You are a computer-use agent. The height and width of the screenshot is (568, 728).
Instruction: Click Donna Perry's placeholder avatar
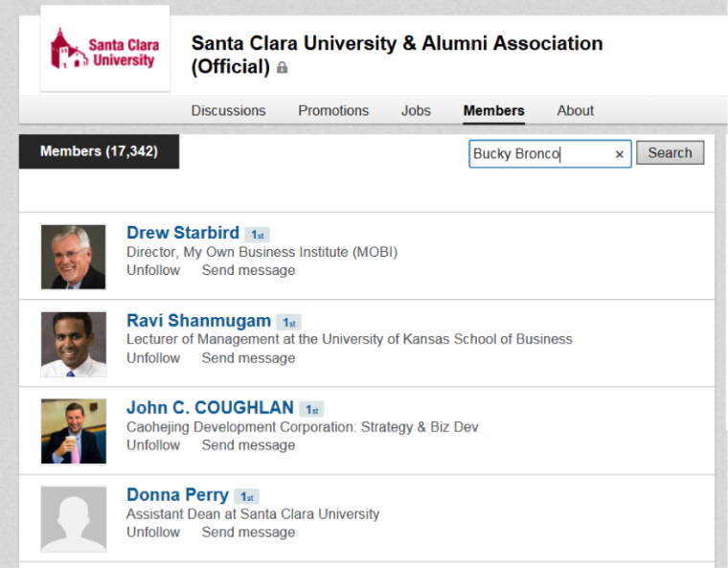point(73,518)
